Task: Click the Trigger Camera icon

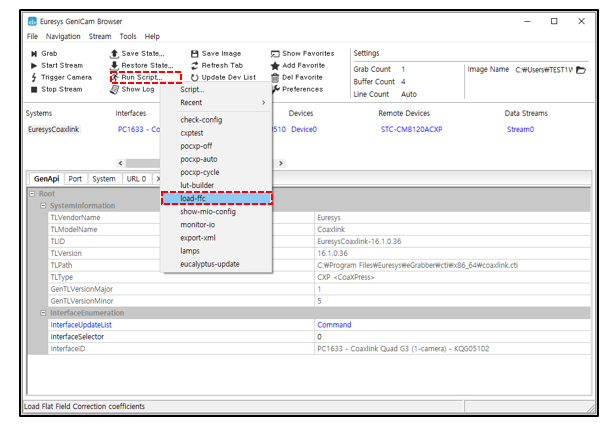Action: click(34, 77)
